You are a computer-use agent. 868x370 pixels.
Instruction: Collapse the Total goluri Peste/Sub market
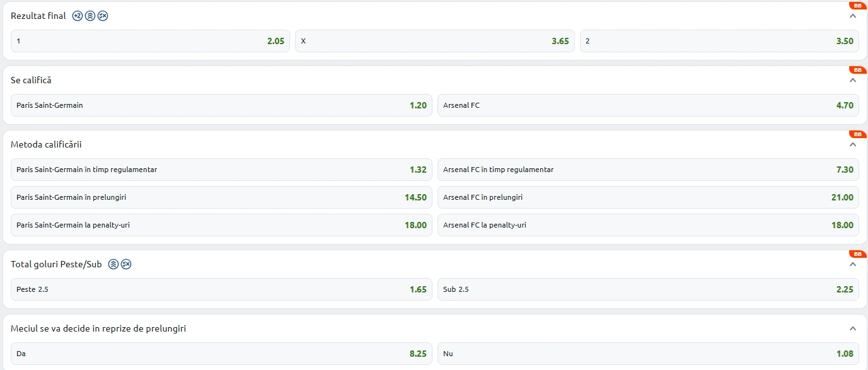[x=853, y=264]
